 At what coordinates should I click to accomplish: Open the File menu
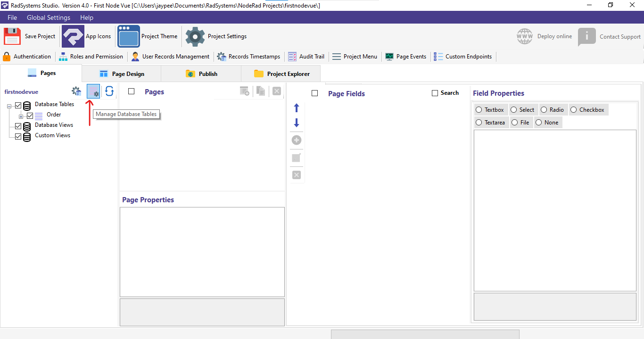pos(12,17)
